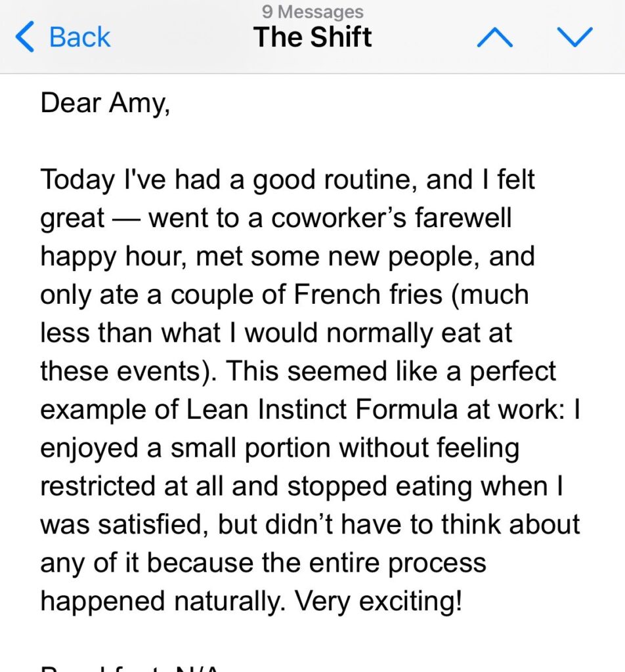Tap the line starting 'Today I've had'
The width and height of the screenshot is (625, 672).
pyautogui.click(x=287, y=180)
